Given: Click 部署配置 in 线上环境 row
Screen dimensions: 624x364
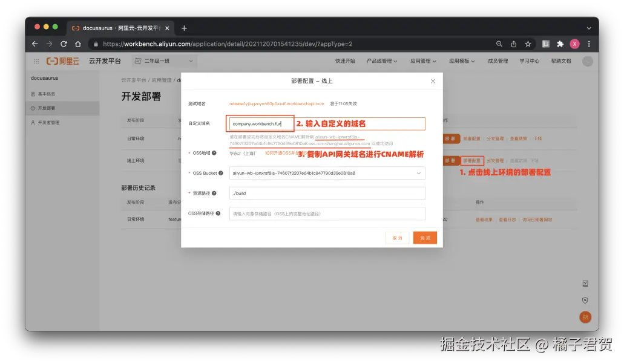Looking at the screenshot, I should pyautogui.click(x=472, y=161).
